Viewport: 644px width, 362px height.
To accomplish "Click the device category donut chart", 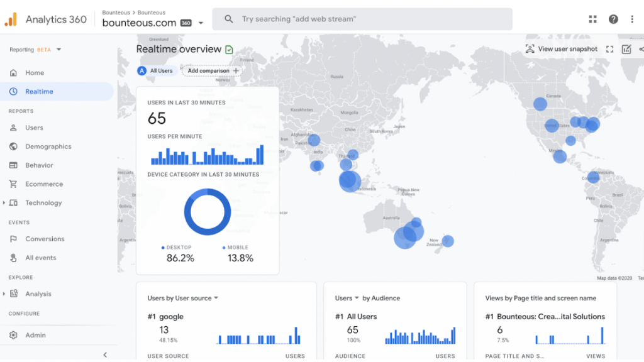I will 208,212.
